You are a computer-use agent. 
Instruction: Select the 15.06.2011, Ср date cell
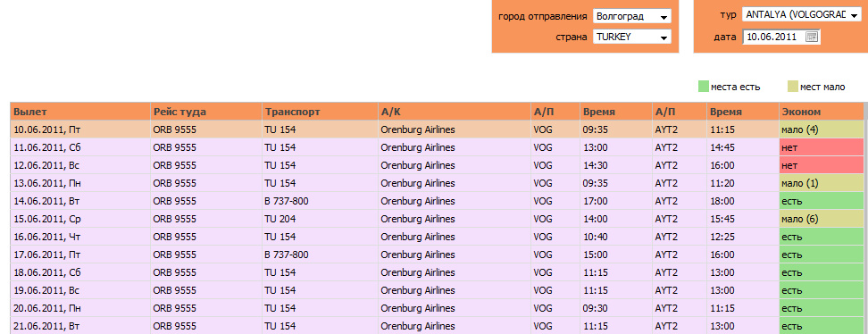[80, 219]
